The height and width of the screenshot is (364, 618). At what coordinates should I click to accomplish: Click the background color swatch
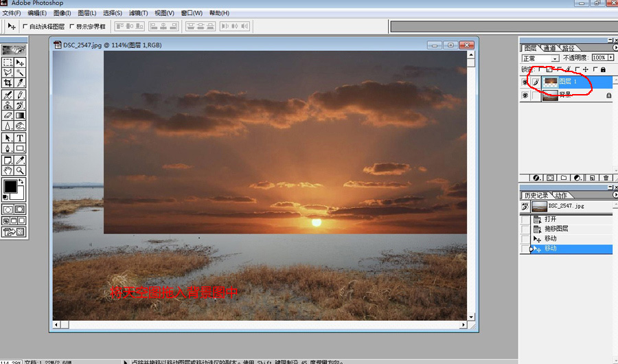click(x=21, y=194)
